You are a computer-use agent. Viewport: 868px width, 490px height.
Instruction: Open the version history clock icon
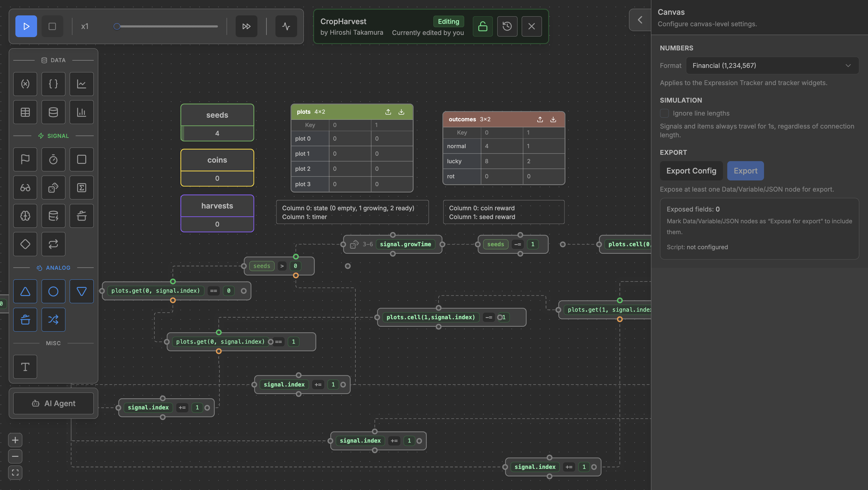point(507,26)
